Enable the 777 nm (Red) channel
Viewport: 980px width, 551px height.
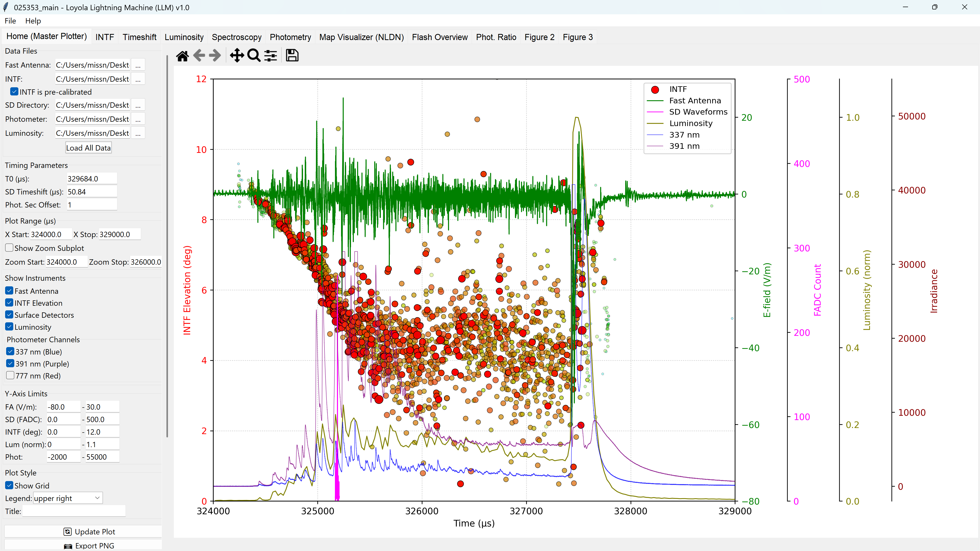[x=11, y=375]
